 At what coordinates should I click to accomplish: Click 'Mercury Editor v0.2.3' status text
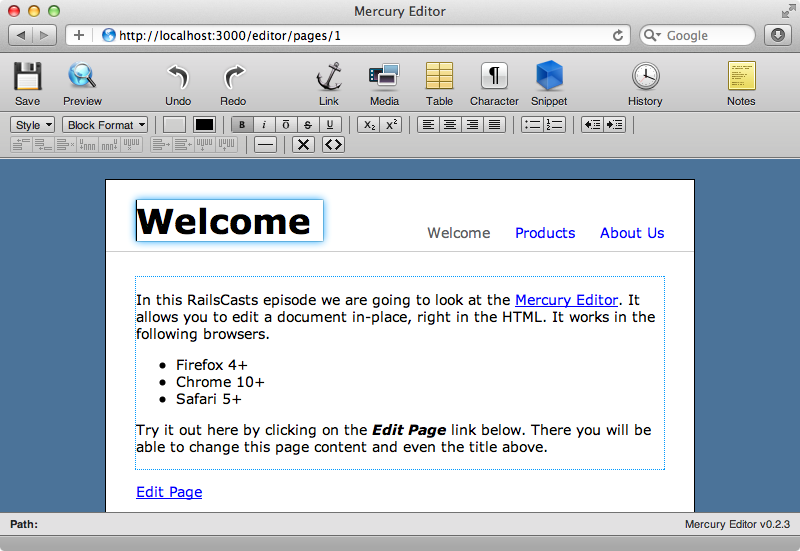pyautogui.click(x=737, y=524)
